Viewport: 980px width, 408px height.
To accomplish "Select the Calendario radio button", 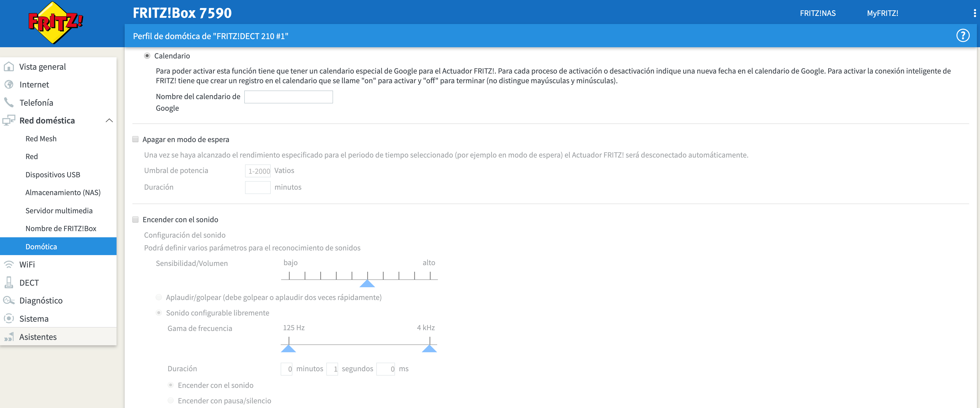I will click(147, 56).
